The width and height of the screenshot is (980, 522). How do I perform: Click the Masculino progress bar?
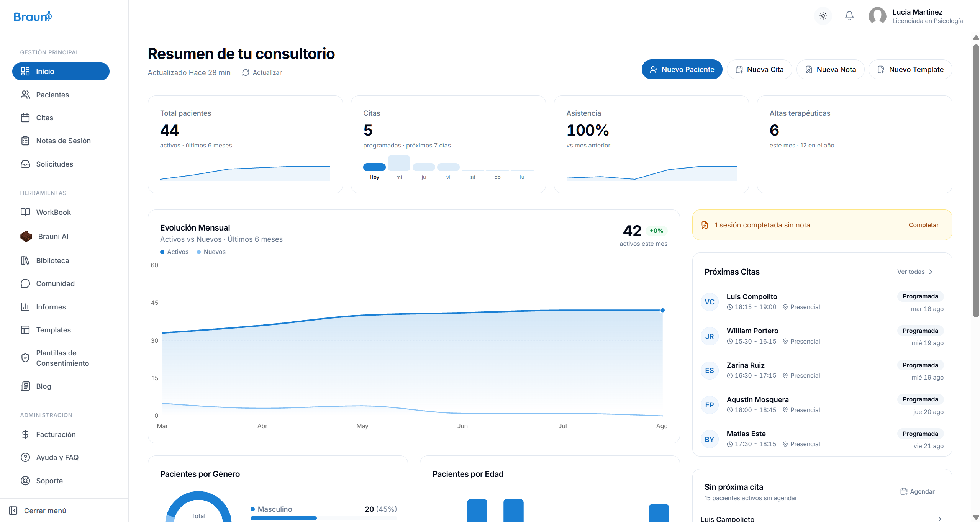(324, 518)
